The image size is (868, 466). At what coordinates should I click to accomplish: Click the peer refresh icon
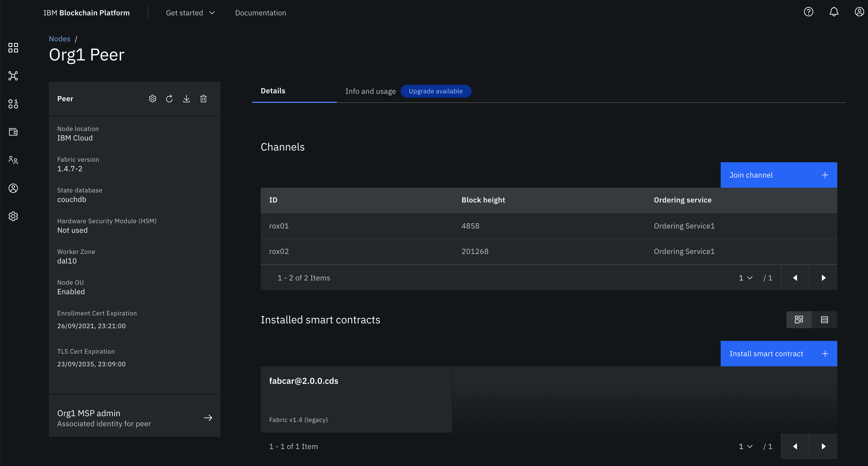tap(170, 99)
